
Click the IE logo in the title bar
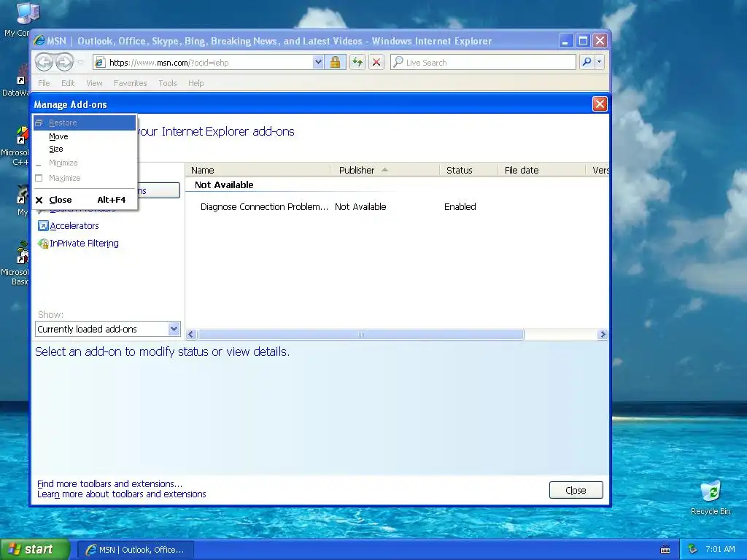click(x=39, y=41)
